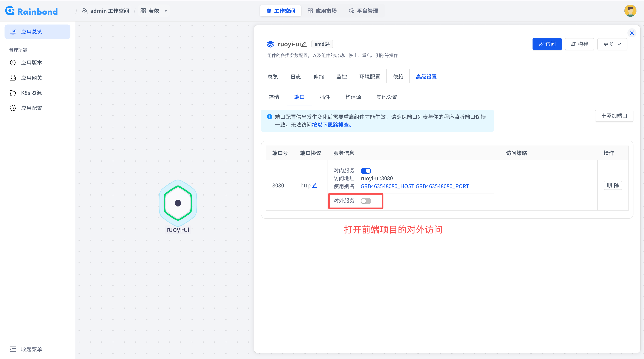Open the 其他设置 sub-tab

pos(387,97)
